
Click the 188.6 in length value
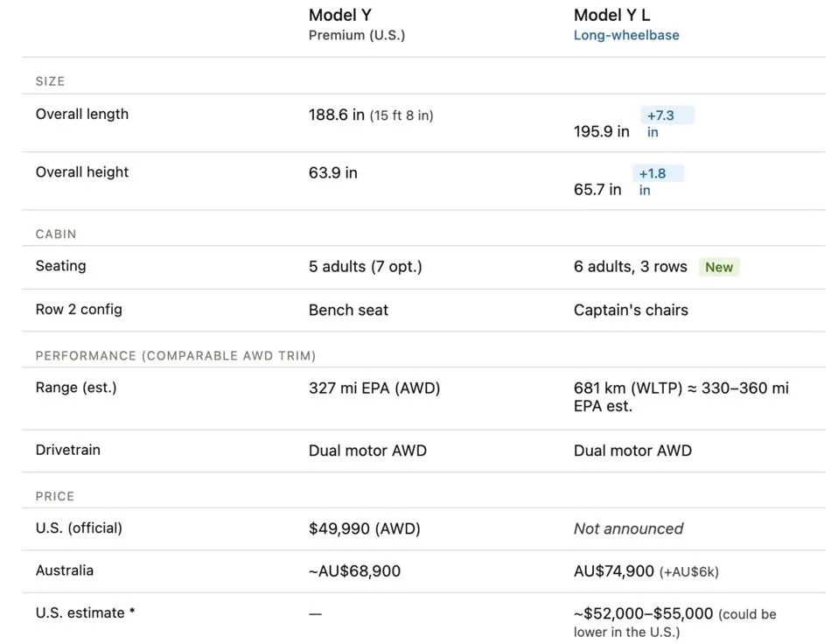click(336, 115)
